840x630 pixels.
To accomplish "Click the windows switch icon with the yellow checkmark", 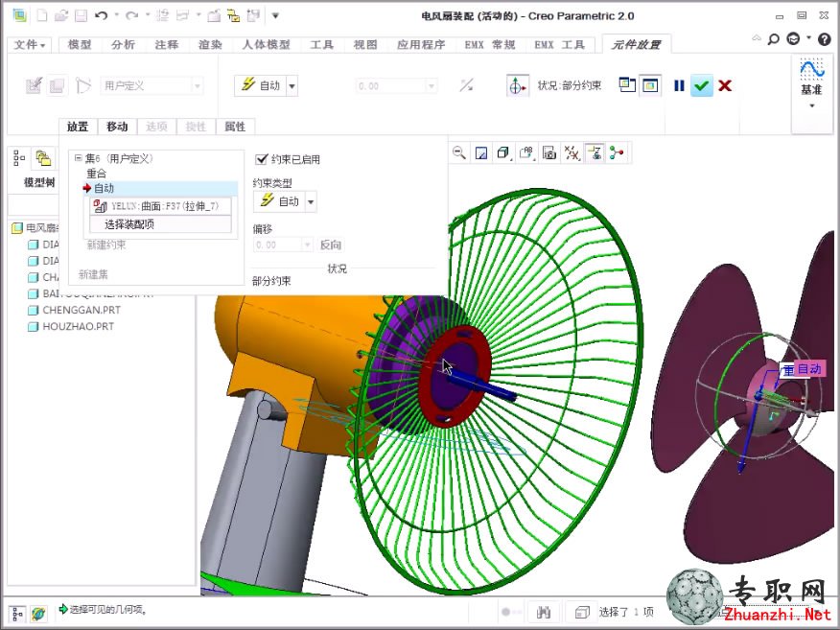I will click(x=234, y=15).
